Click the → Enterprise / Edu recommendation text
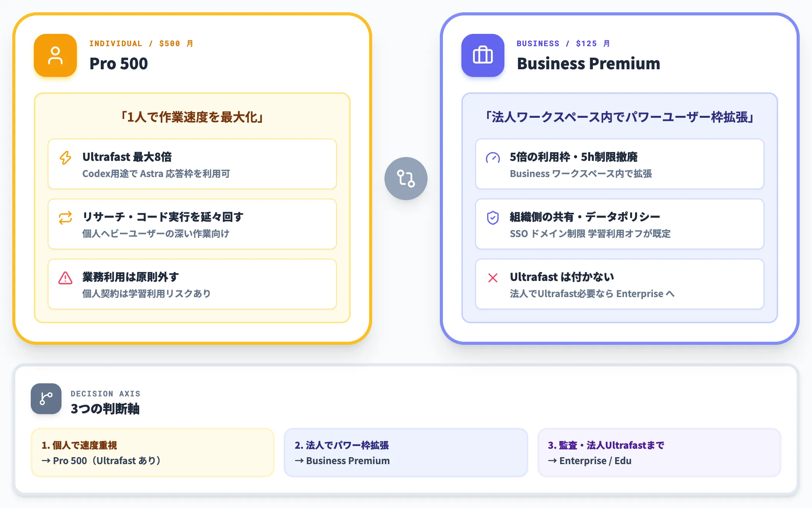The height and width of the screenshot is (508, 812). point(590,461)
